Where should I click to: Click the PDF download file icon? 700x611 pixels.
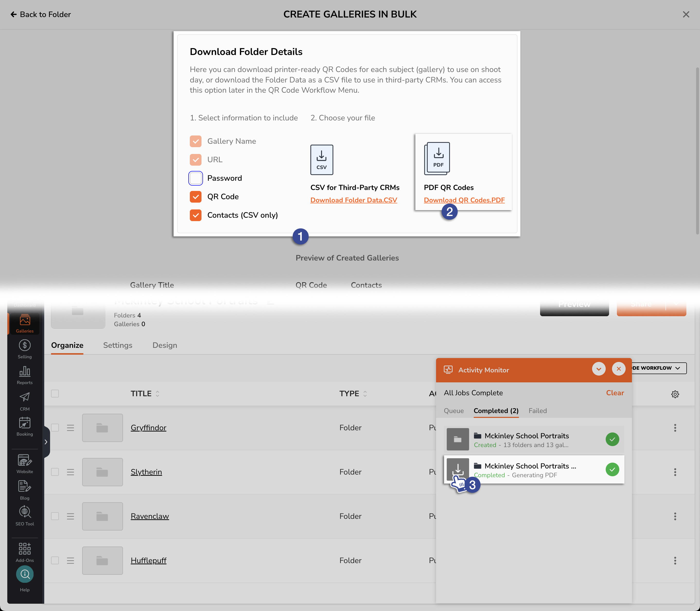tap(437, 159)
